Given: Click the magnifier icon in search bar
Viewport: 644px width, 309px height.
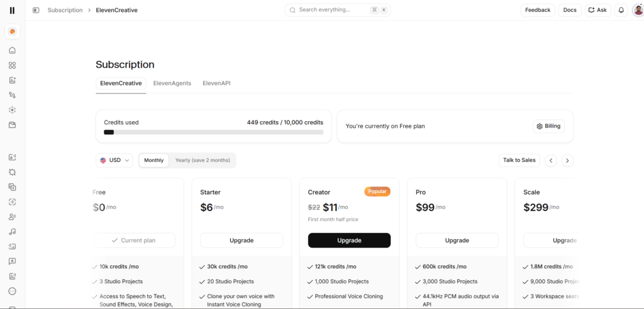Looking at the screenshot, I should (x=292, y=10).
